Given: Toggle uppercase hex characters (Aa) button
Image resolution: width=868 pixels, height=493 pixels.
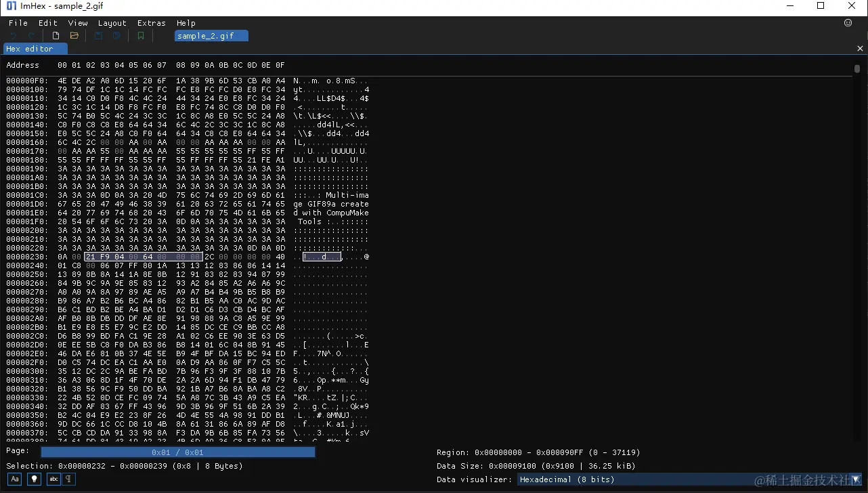Looking at the screenshot, I should click(14, 479).
